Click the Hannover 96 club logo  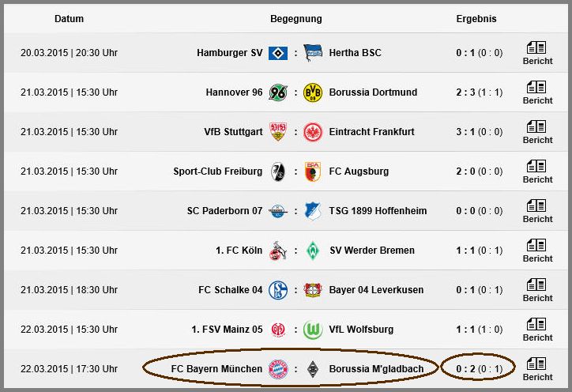pyautogui.click(x=278, y=92)
